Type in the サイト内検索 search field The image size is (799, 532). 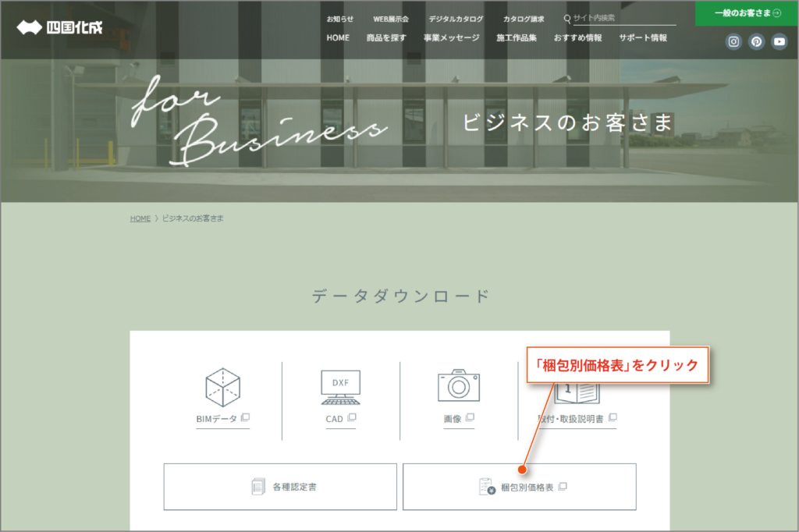tap(623, 19)
